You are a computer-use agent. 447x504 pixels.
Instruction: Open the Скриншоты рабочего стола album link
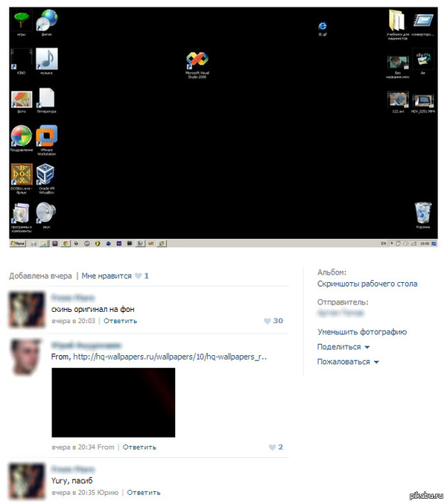[367, 284]
